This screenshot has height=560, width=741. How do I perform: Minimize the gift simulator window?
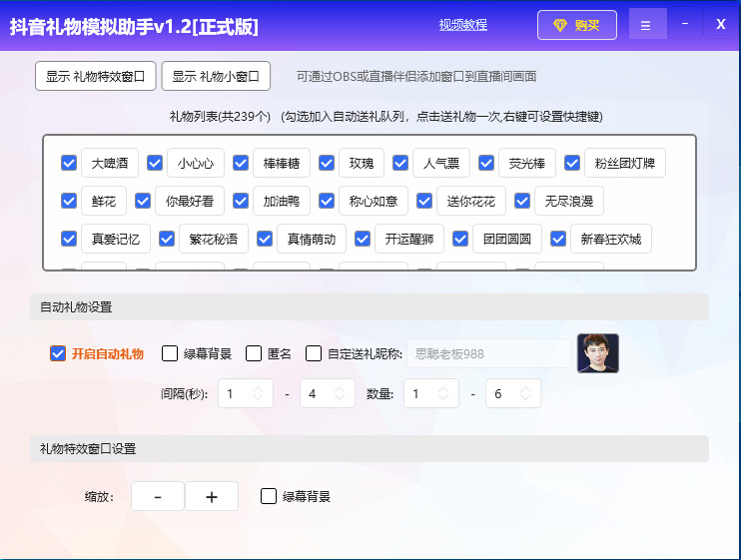[685, 24]
